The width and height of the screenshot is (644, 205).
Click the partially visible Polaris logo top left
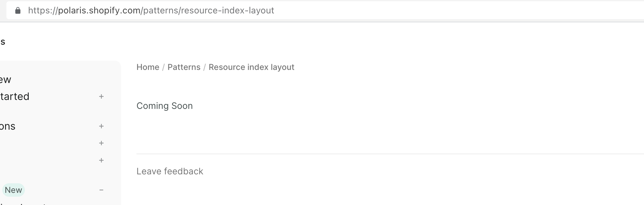click(3, 41)
